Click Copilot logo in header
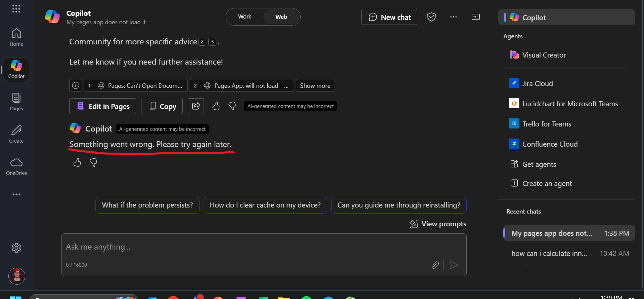 pyautogui.click(x=52, y=17)
